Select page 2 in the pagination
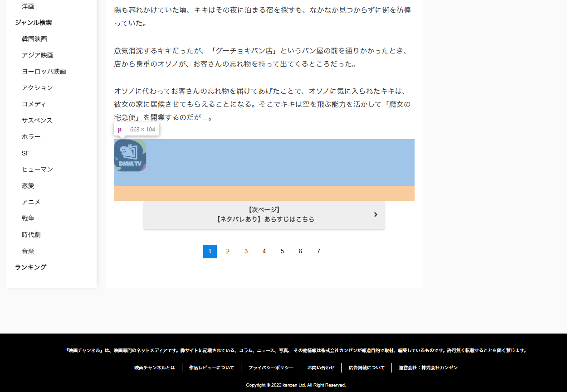The image size is (567, 392). [x=228, y=251]
